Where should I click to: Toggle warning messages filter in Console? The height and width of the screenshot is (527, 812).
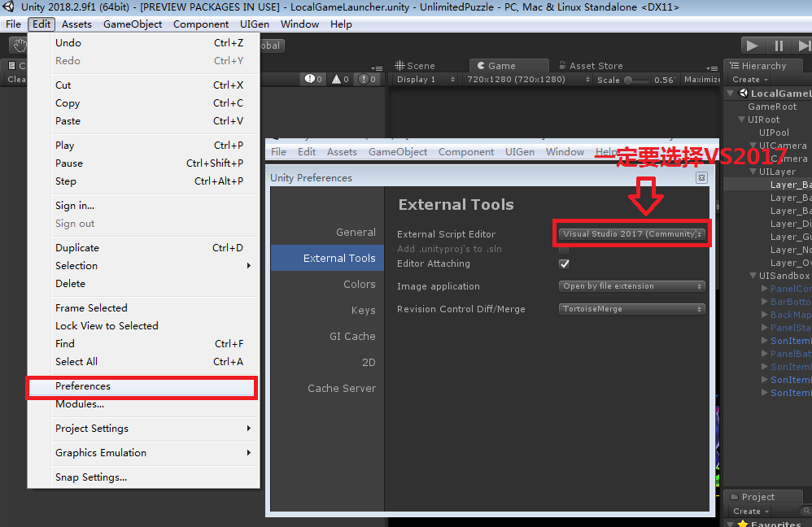pyautogui.click(x=340, y=79)
